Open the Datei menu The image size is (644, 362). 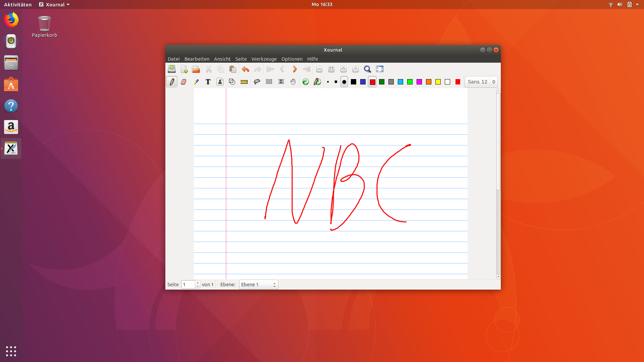(x=173, y=59)
